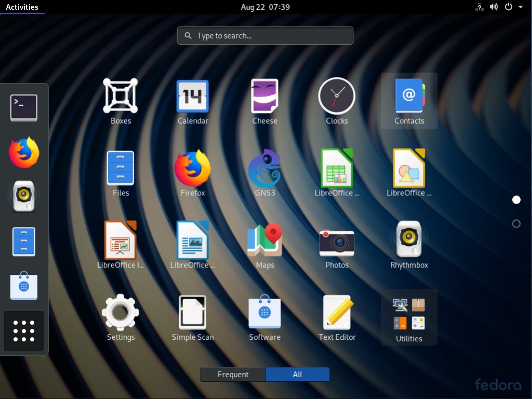Open the Calendar application
The height and width of the screenshot is (399, 532).
(x=193, y=101)
